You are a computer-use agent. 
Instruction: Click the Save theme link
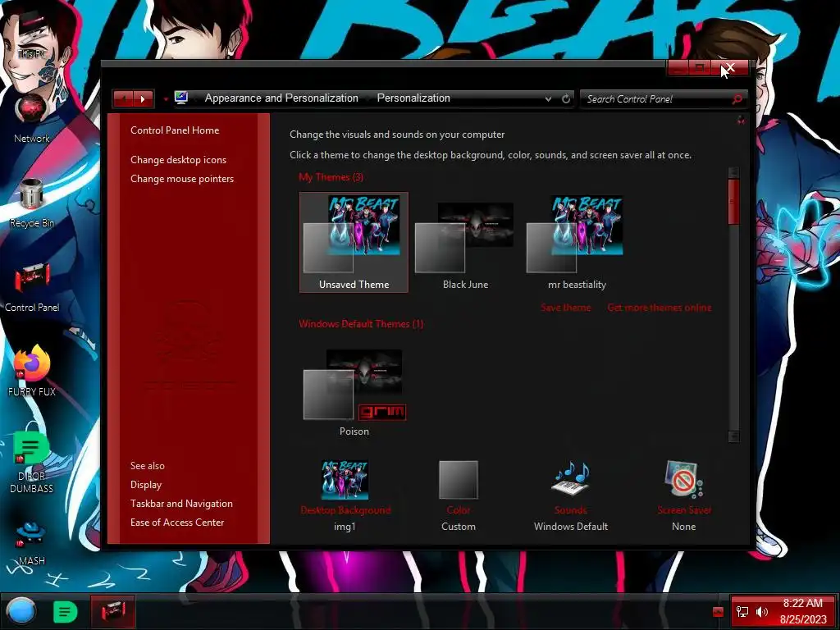[x=566, y=308]
